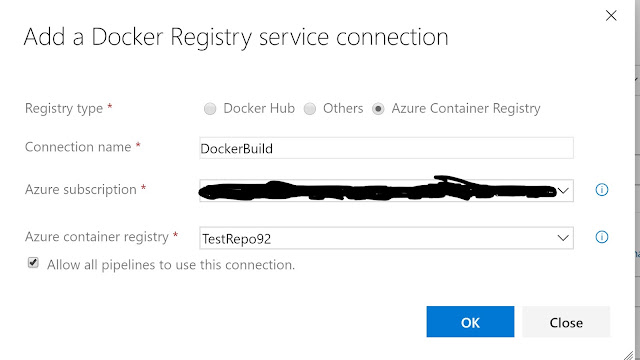Click the Azure subscription label

click(x=81, y=190)
